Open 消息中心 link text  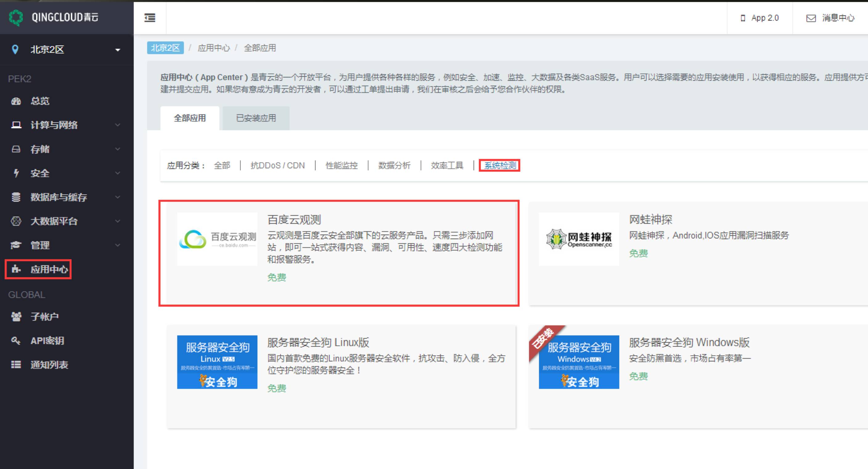click(x=838, y=18)
